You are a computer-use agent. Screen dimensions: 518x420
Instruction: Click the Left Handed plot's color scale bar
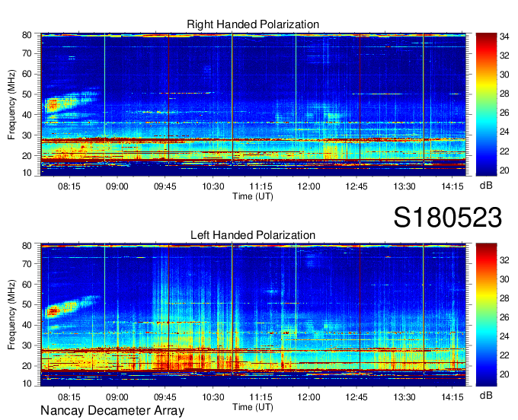point(486,315)
